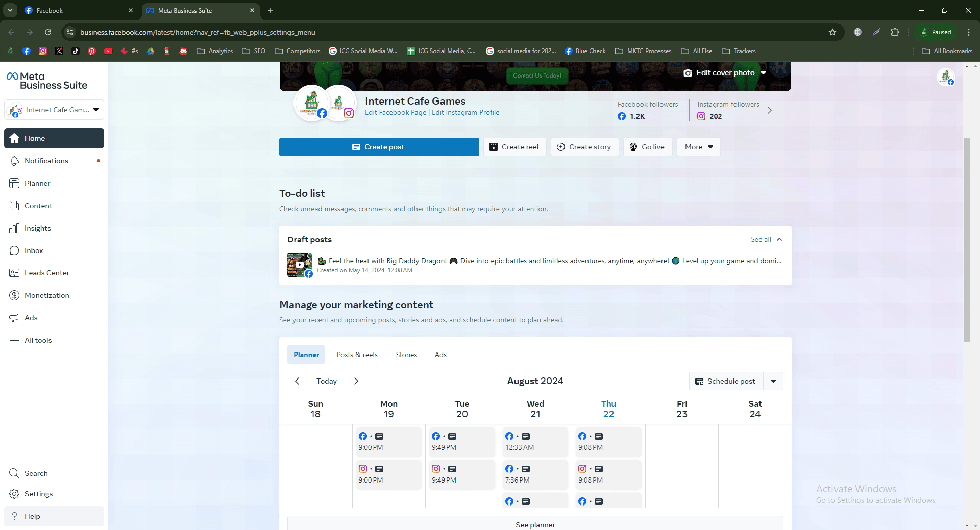Open the All tools hamburger icon
The height and width of the screenshot is (530, 980).
pyautogui.click(x=14, y=340)
